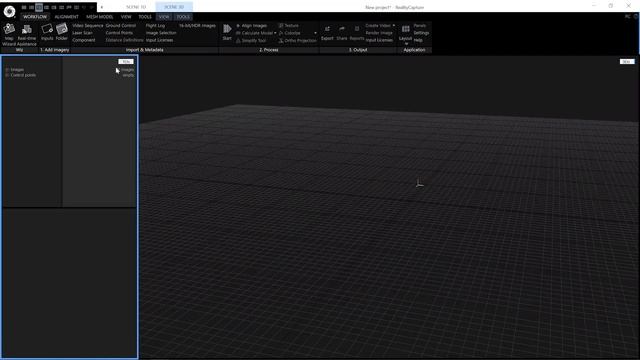Select the SCENE 1D title bar tab
The width and height of the screenshot is (640, 360).
(x=136, y=7)
